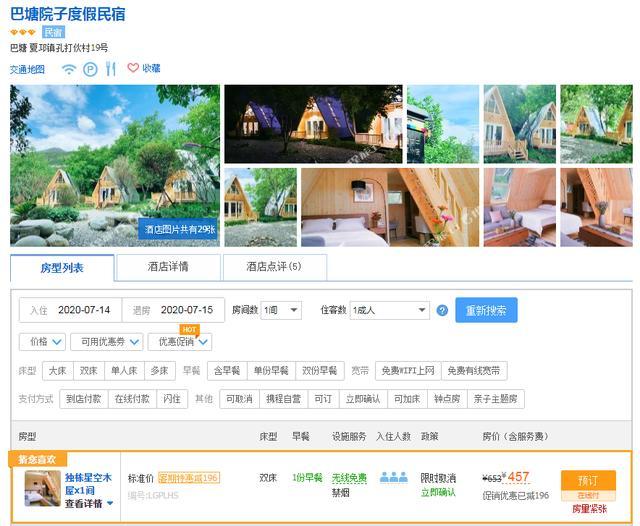Click 酒店图片共有29张 overlay link
The width and height of the screenshot is (640, 526).
pyautogui.click(x=180, y=229)
